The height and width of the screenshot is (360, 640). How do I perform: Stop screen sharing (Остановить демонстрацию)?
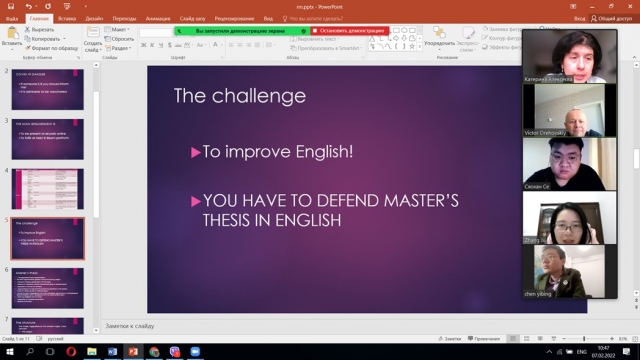[350, 31]
